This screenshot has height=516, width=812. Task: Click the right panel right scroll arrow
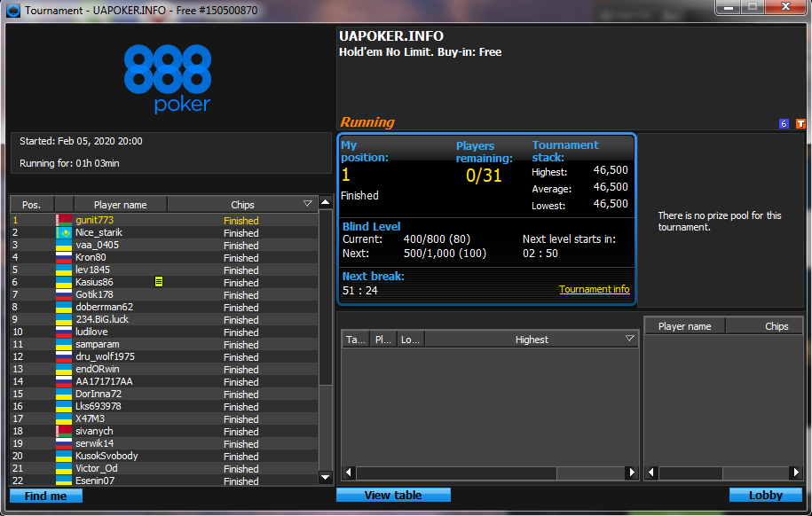(x=796, y=472)
